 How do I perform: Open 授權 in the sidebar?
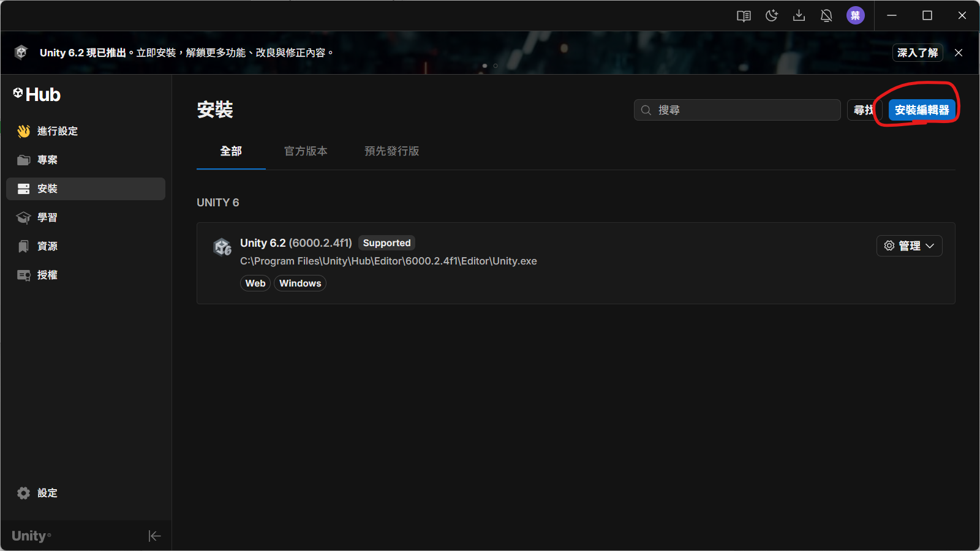tap(86, 275)
